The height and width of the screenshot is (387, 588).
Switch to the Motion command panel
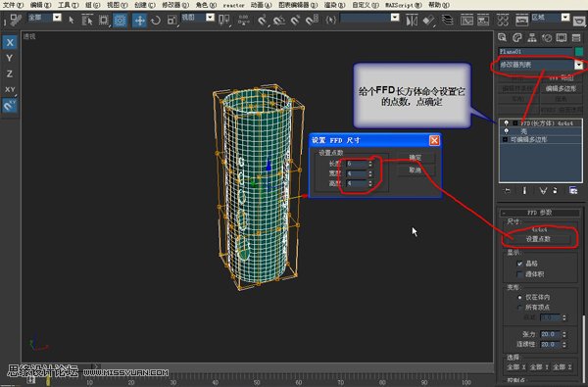pyautogui.click(x=547, y=37)
